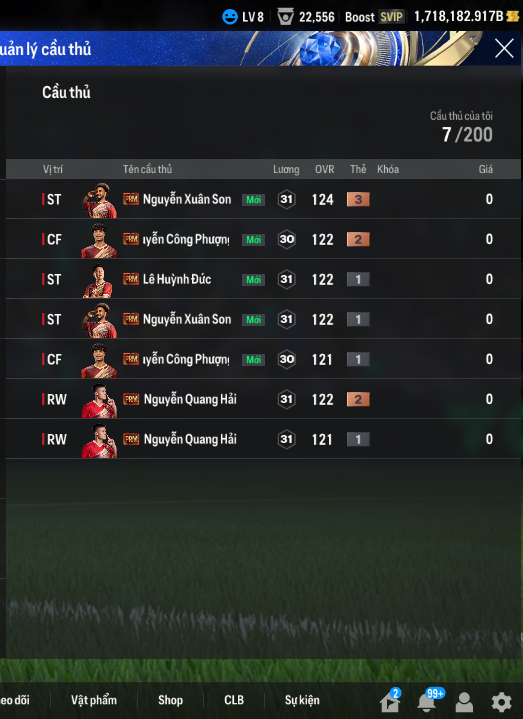Open the CLB menu

coord(234,700)
